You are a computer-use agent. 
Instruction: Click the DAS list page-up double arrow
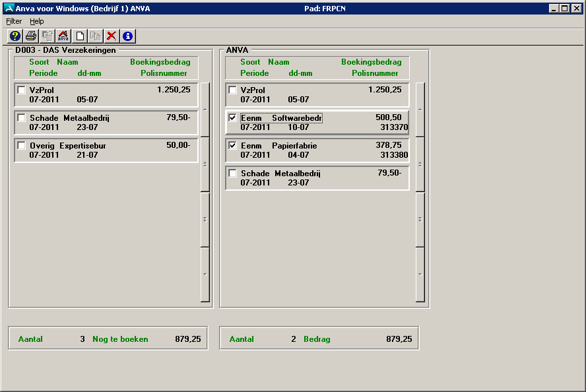pyautogui.click(x=205, y=164)
